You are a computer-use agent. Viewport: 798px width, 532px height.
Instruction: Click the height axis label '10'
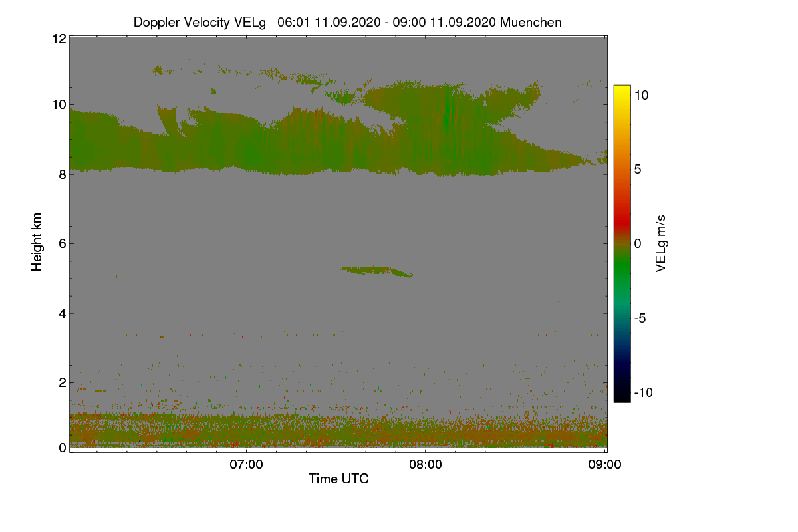tap(59, 104)
